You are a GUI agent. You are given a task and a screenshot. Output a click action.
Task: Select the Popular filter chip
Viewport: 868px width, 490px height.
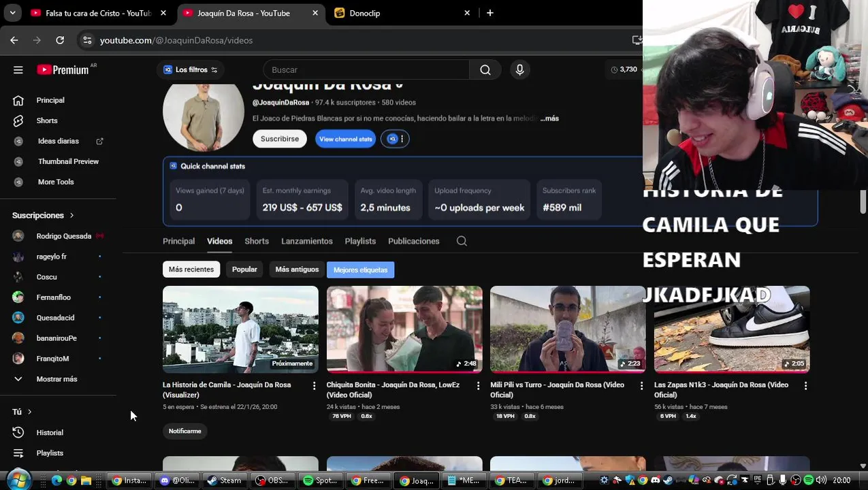(244, 269)
